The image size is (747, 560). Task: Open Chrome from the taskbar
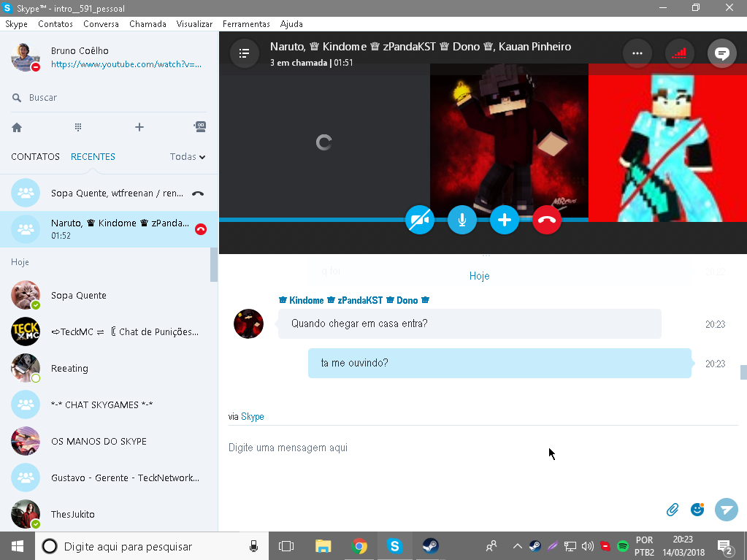359,546
